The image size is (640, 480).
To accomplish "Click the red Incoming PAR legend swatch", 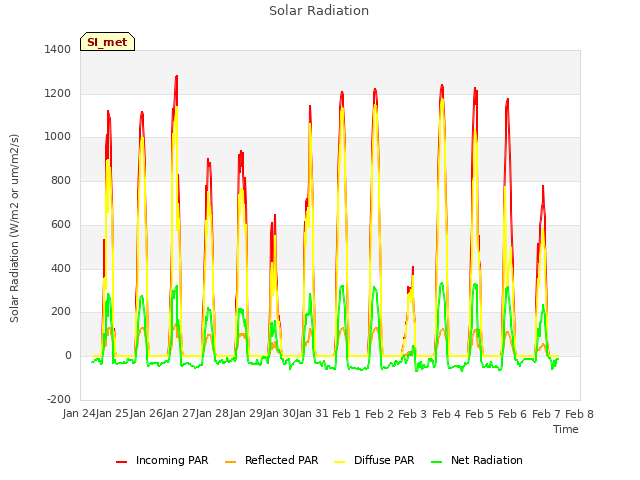I will tap(121, 462).
